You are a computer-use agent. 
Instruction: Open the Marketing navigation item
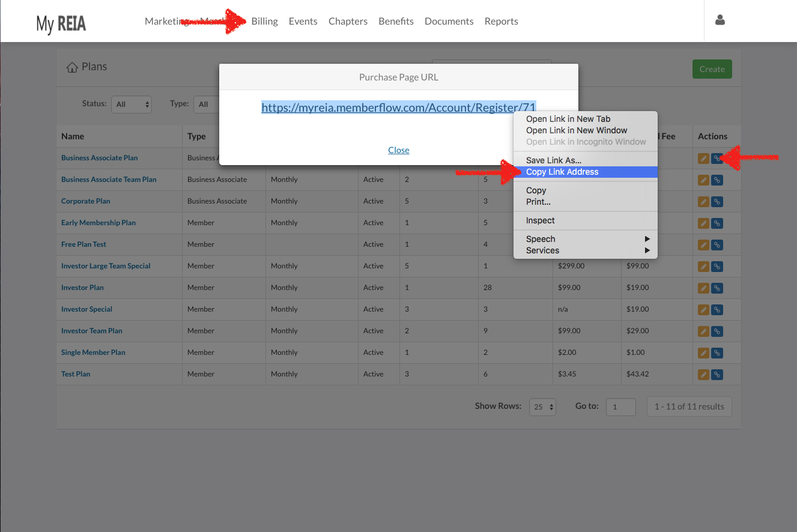[166, 21]
